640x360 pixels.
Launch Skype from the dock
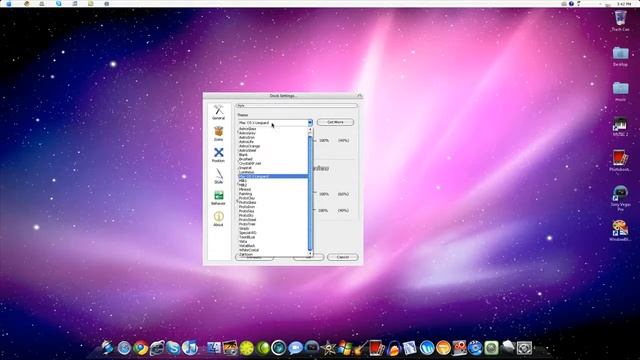point(173,348)
